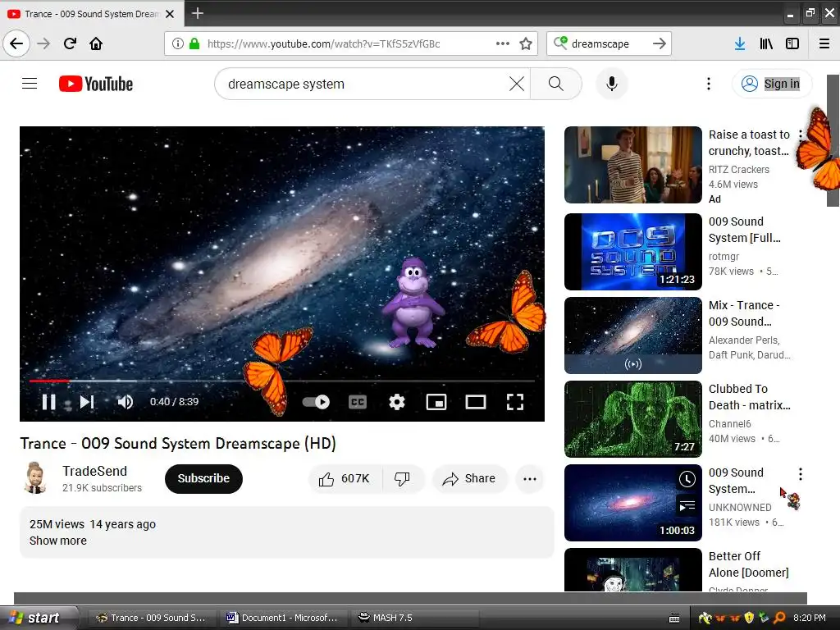Switch to theater mode
Viewport: 840px width, 630px height.
[475, 402]
